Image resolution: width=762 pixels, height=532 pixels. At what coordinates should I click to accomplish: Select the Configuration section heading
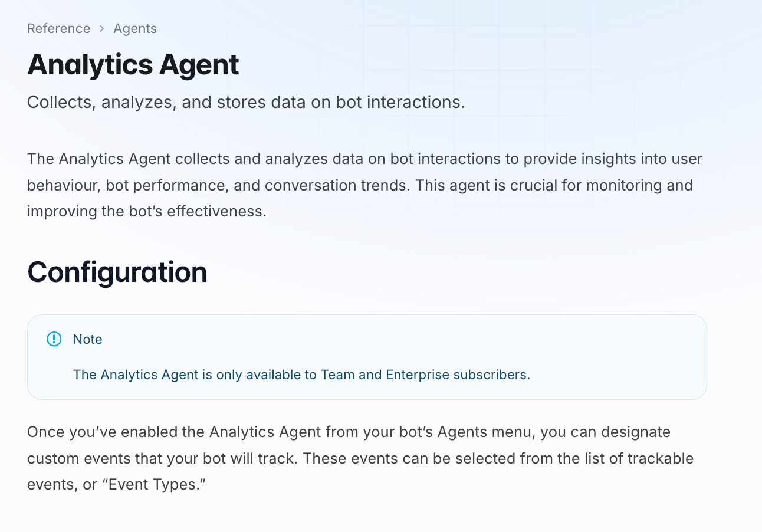click(117, 272)
